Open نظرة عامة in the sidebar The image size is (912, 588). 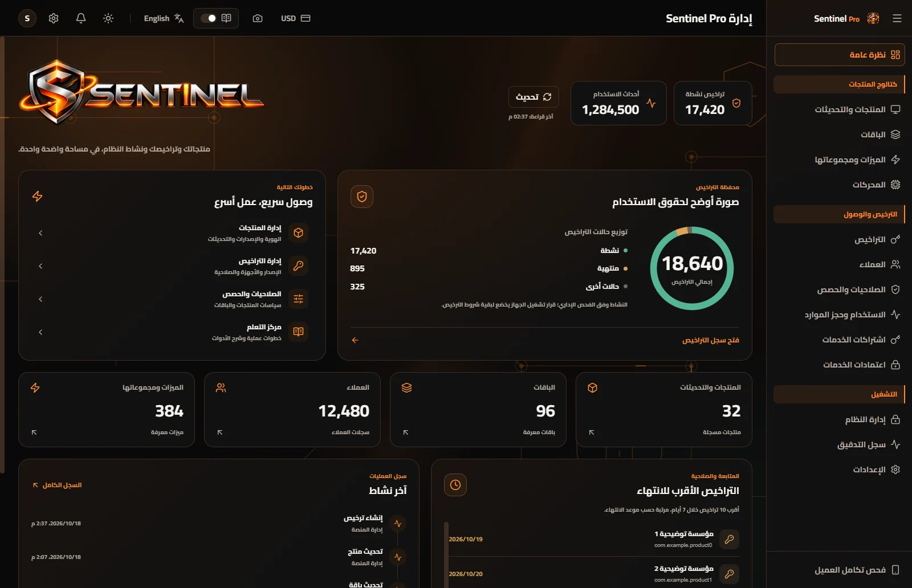[x=840, y=55]
